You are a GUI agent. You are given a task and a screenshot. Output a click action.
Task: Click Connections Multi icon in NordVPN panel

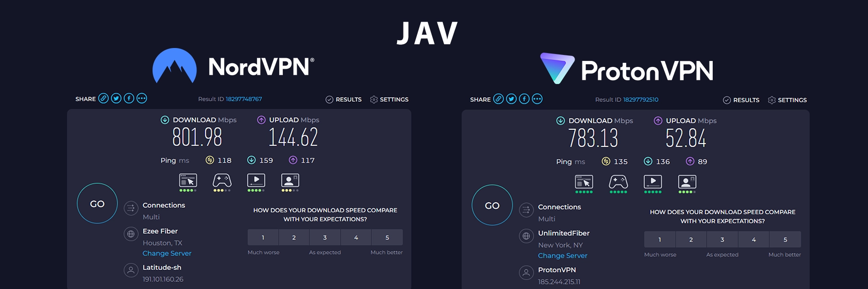tap(131, 208)
